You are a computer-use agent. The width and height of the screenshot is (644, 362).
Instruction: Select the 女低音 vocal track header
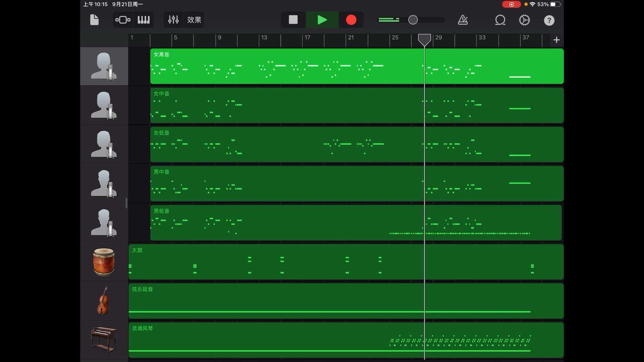(104, 144)
